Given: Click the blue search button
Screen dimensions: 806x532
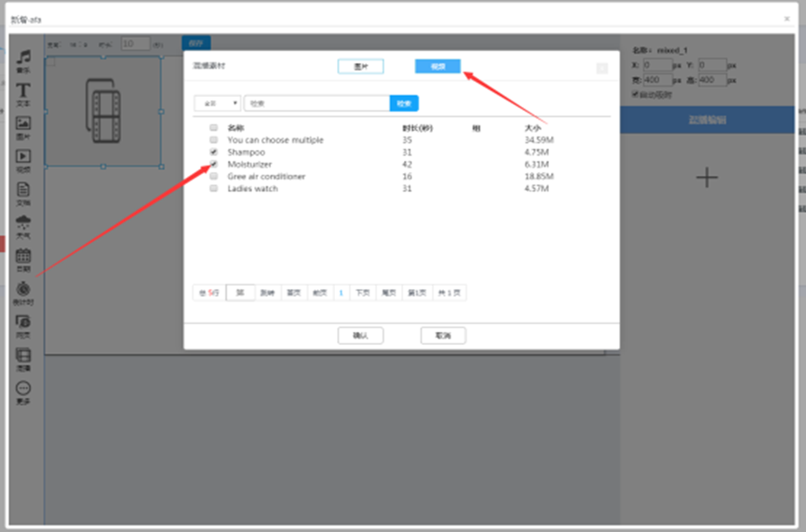Looking at the screenshot, I should click(x=404, y=103).
